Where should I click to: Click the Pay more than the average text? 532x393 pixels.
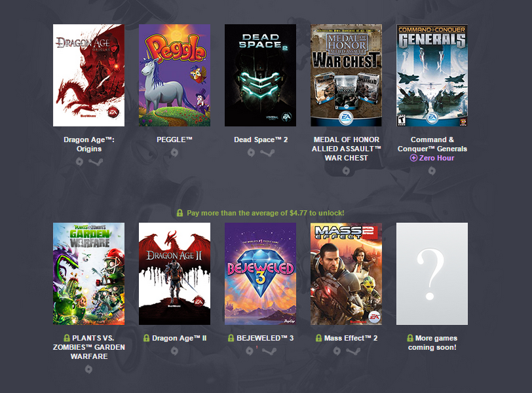pos(265,213)
